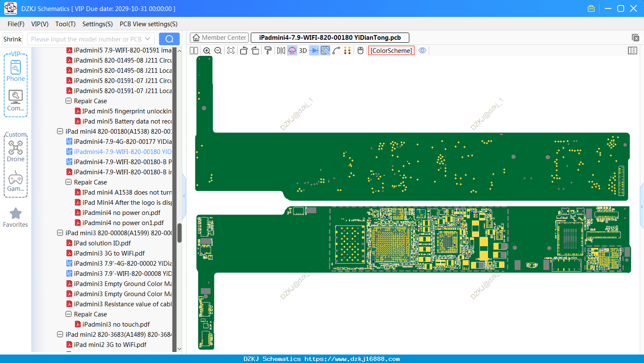Click PDF icon of iPadmini3 Resistance value file
Screen dimensions: 644x363
pyautogui.click(x=69, y=304)
